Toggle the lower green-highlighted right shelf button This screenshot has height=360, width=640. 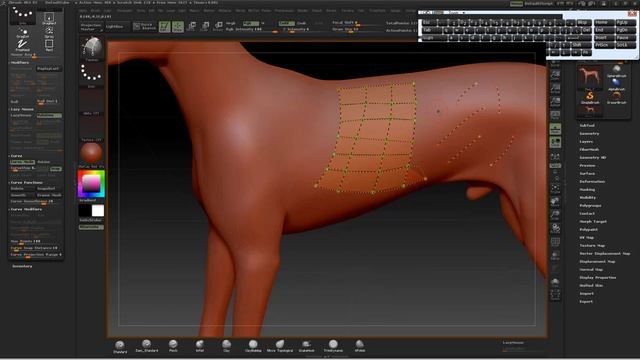tap(555, 142)
